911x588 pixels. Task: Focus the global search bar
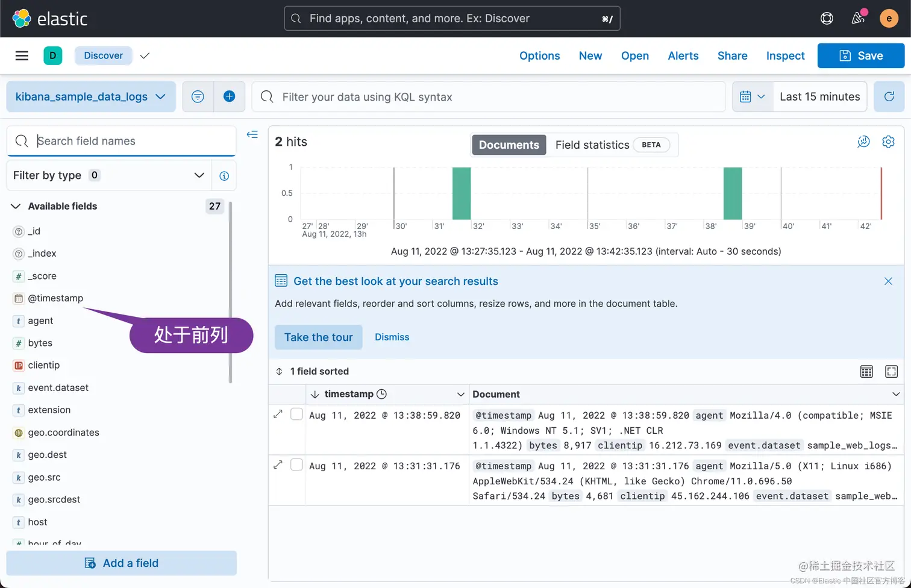coord(452,19)
